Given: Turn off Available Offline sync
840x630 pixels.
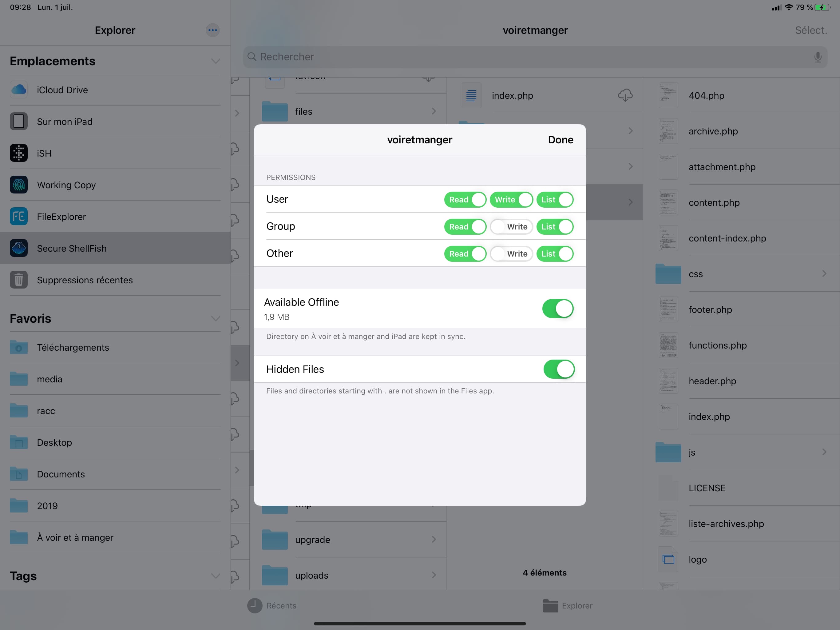Looking at the screenshot, I should pyautogui.click(x=558, y=309).
